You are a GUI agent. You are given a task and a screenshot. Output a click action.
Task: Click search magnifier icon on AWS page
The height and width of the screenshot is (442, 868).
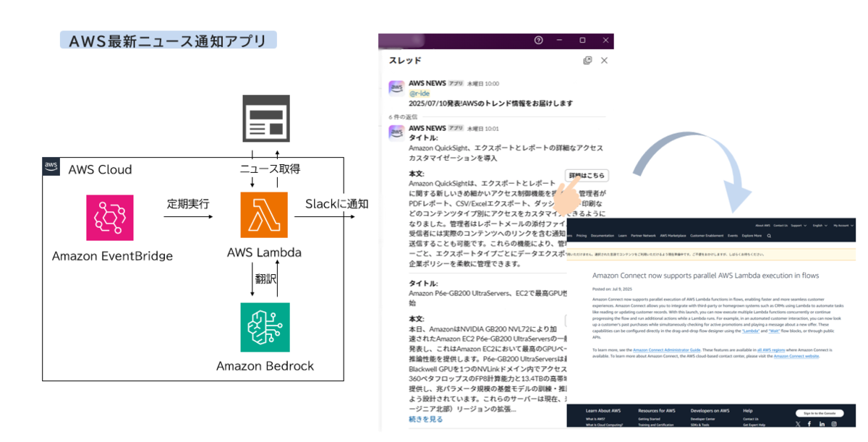coord(769,236)
